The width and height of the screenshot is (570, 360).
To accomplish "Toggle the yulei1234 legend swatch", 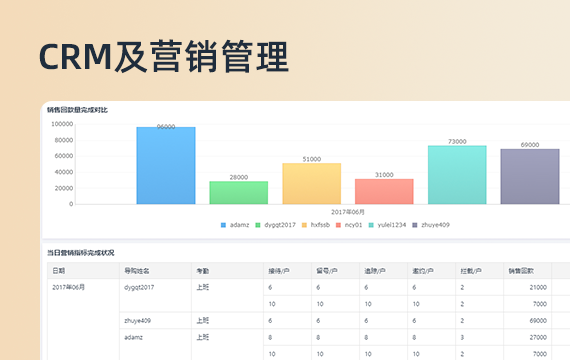I will [371, 225].
